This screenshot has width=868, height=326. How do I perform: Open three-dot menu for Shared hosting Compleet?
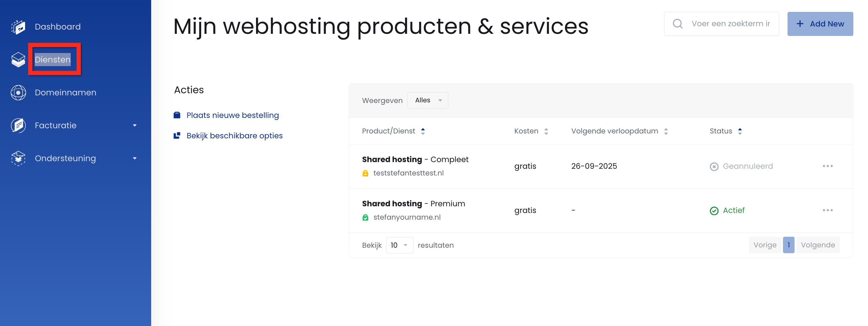tap(827, 166)
